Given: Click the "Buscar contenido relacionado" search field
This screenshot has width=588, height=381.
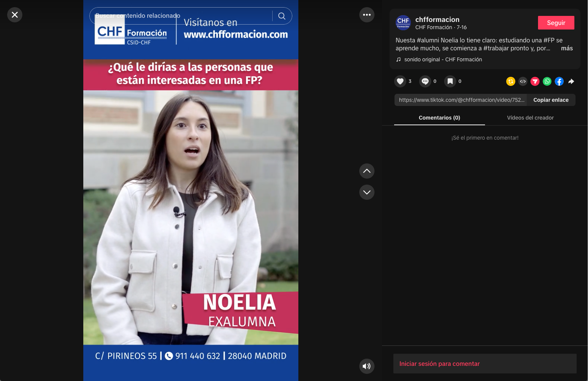Looking at the screenshot, I should (182, 16).
